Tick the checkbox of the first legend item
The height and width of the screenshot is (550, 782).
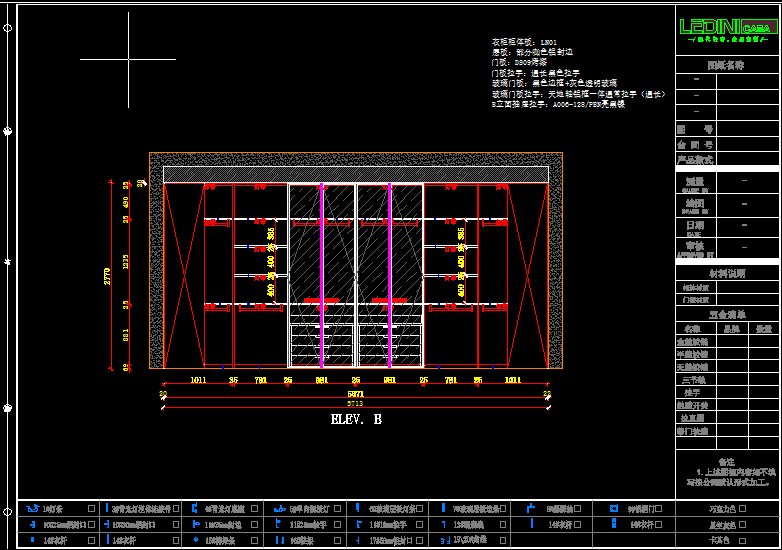point(91,509)
